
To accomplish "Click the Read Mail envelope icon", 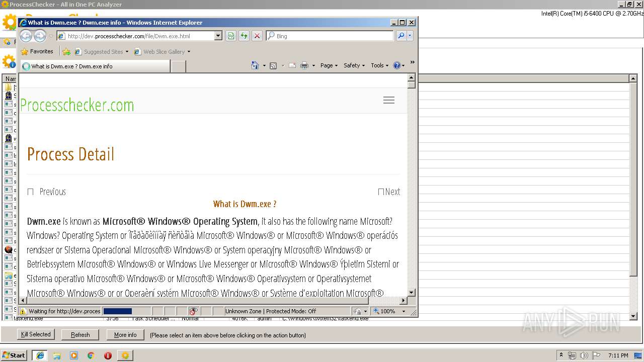I will tap(292, 65).
